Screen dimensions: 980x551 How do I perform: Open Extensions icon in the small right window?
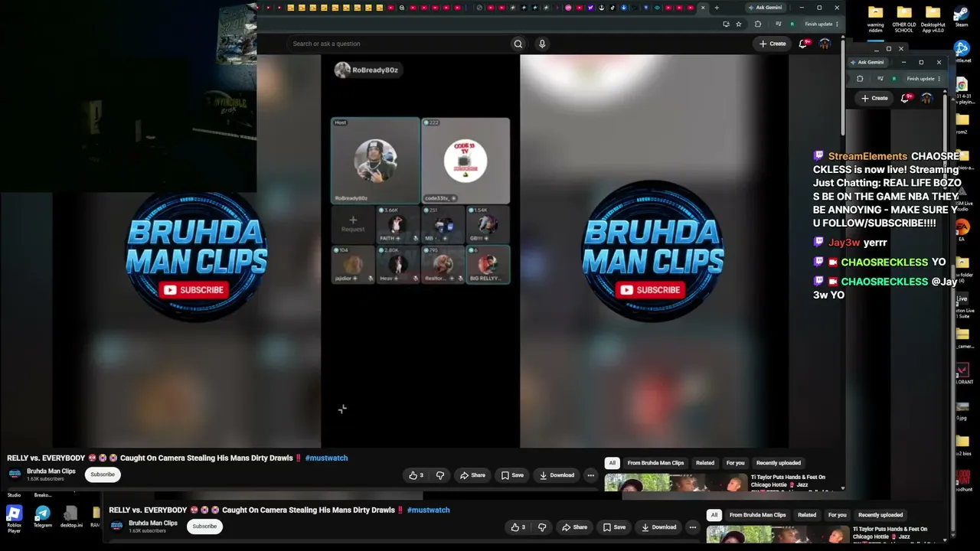(860, 78)
